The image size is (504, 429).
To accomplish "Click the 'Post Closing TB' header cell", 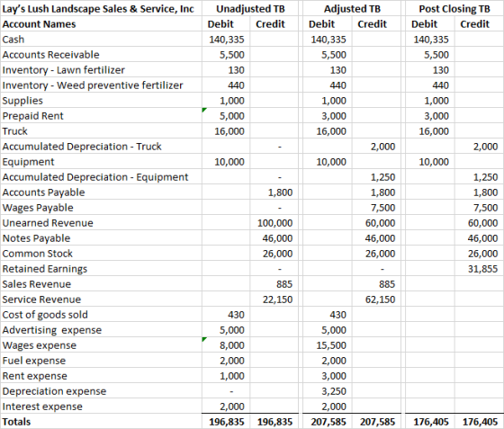I will 454,8.
